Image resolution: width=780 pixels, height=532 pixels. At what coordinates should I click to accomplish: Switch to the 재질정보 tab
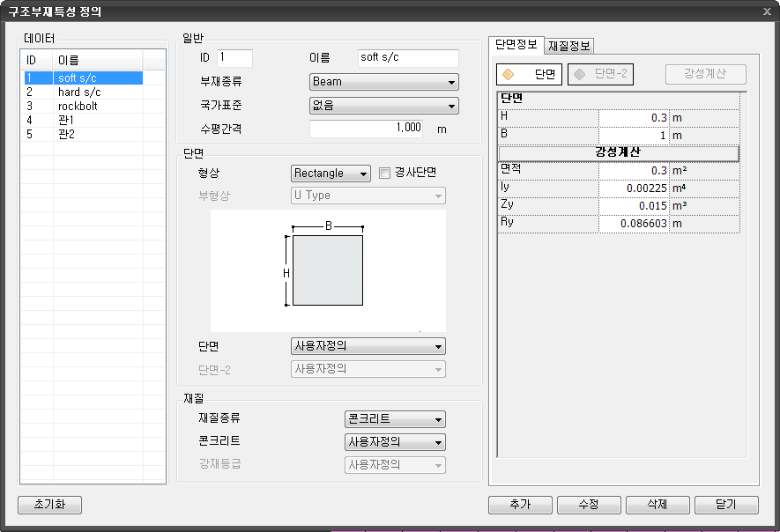569,46
